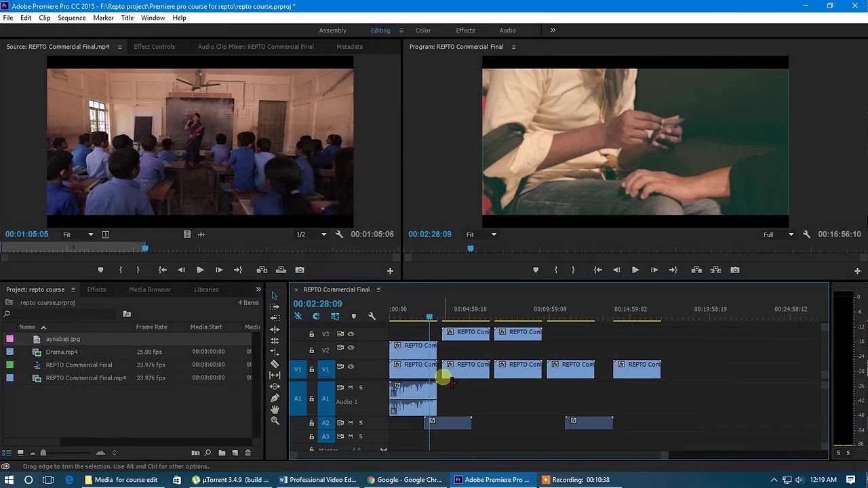Click Export Frame camera in Program monitor

tap(734, 270)
